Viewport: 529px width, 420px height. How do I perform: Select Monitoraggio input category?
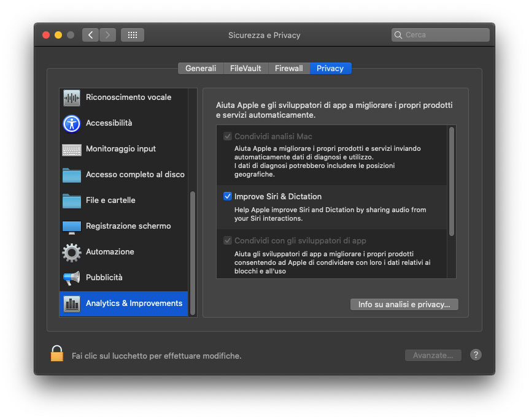pyautogui.click(x=123, y=148)
